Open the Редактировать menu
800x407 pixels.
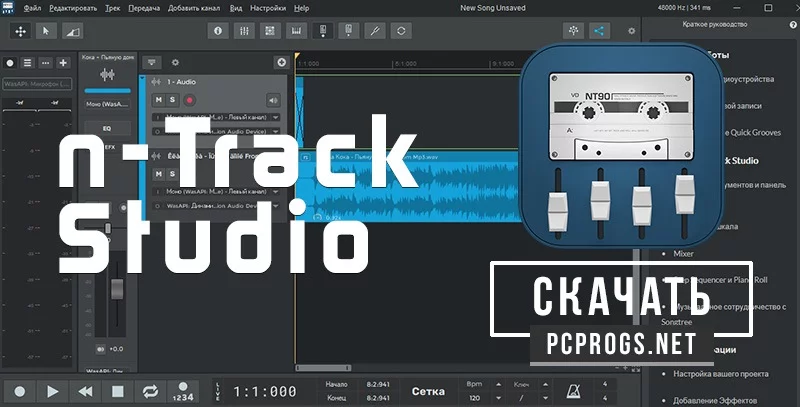[x=73, y=8]
